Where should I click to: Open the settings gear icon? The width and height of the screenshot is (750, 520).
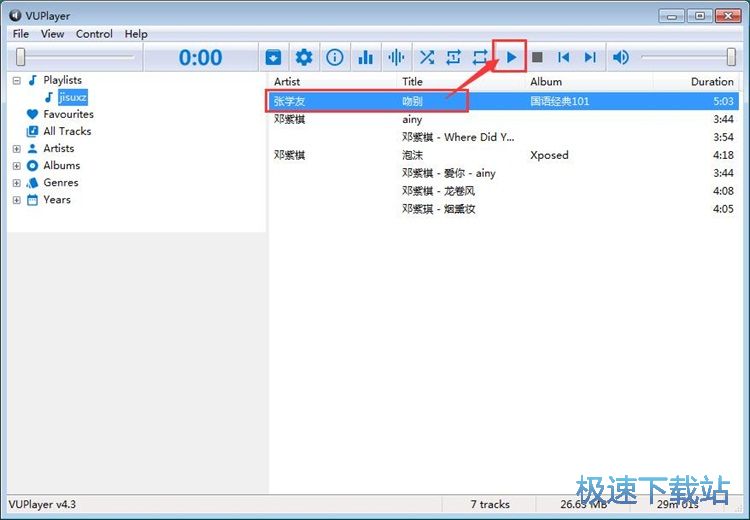tap(304, 57)
